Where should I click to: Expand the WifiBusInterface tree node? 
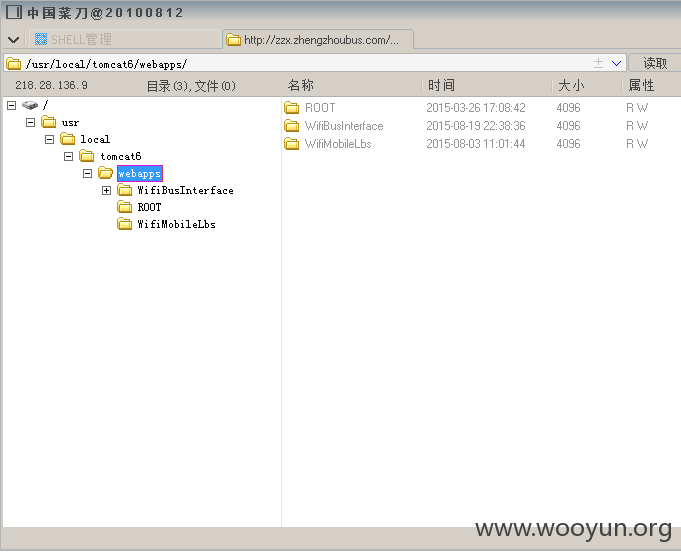click(106, 190)
